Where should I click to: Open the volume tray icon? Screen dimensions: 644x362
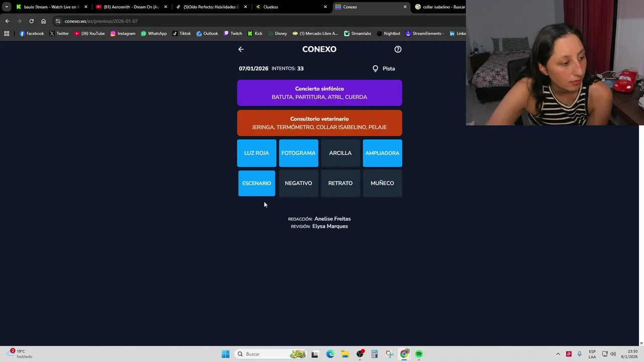pyautogui.click(x=613, y=354)
